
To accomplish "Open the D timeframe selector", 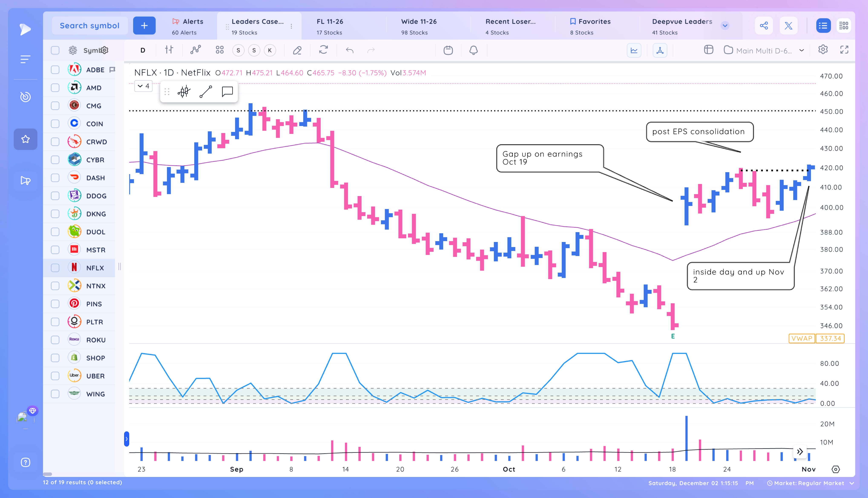I will click(x=143, y=50).
